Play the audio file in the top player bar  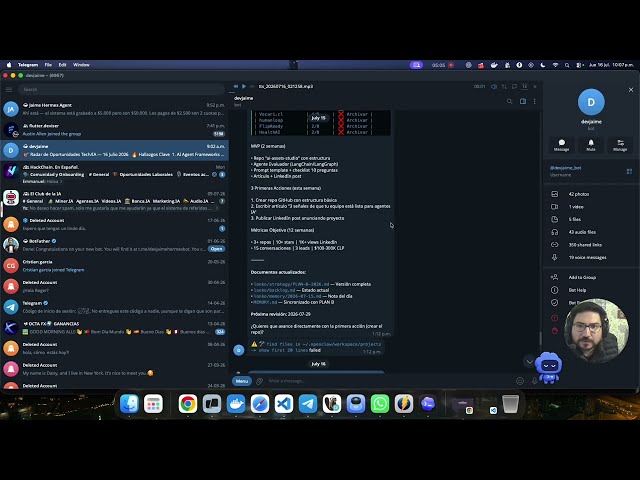[244, 87]
